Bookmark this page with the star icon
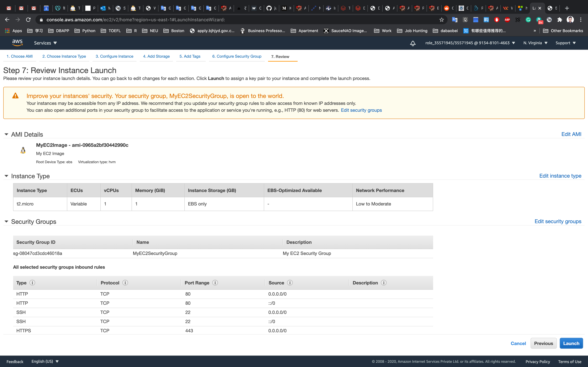 (x=441, y=20)
